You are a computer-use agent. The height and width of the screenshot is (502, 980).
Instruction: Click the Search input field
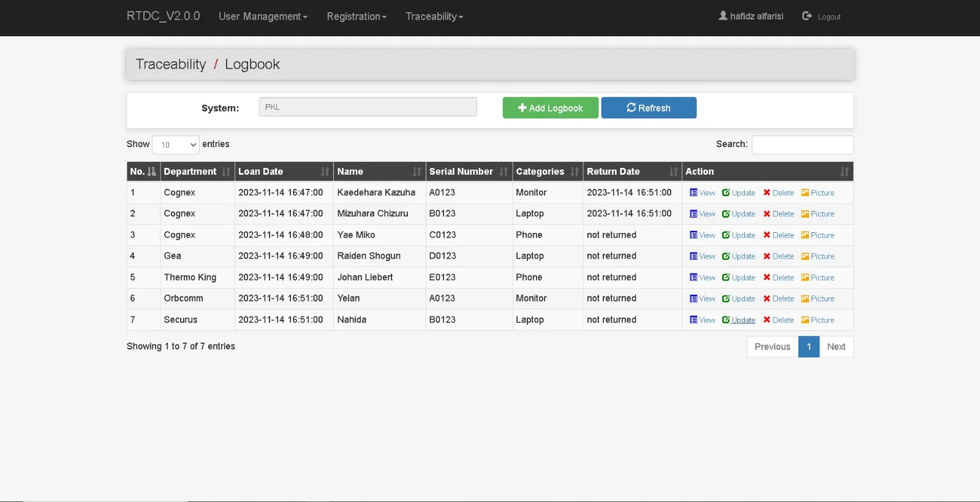[802, 145]
